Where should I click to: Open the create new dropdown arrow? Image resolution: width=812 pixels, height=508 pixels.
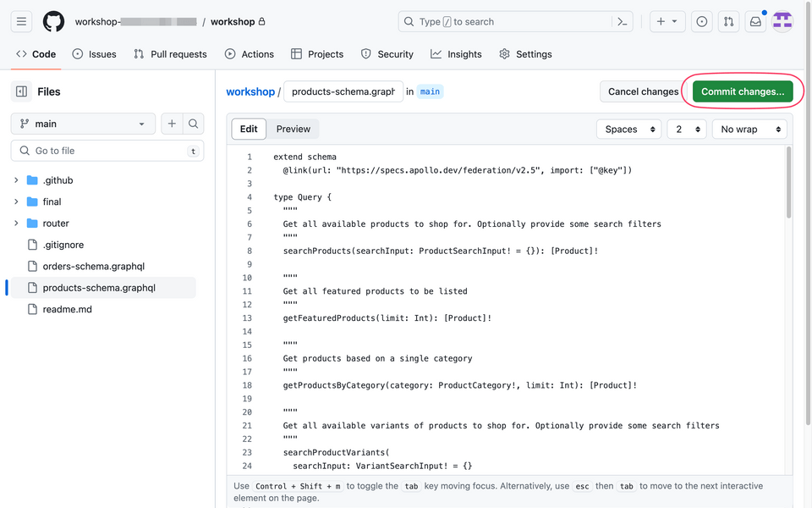(675, 22)
